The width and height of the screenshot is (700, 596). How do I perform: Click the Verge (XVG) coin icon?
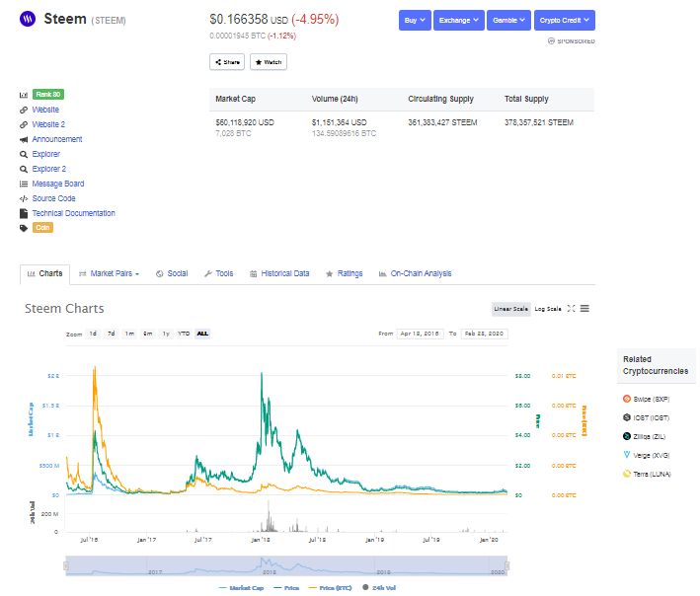click(x=627, y=455)
